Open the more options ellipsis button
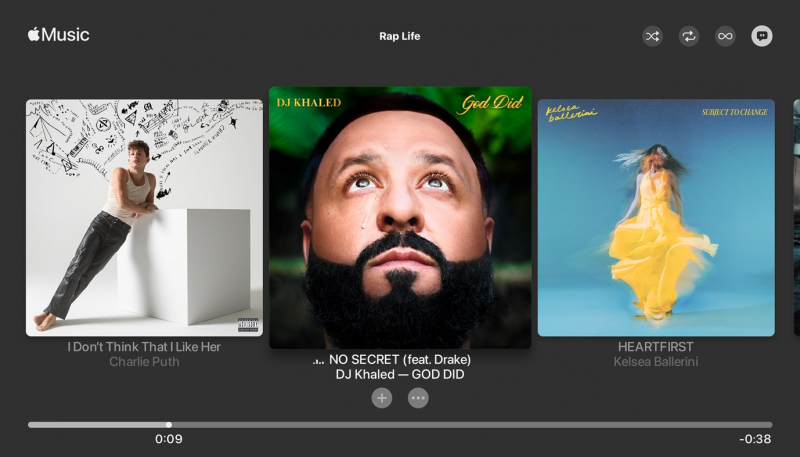Image resolution: width=800 pixels, height=457 pixels. (x=418, y=398)
